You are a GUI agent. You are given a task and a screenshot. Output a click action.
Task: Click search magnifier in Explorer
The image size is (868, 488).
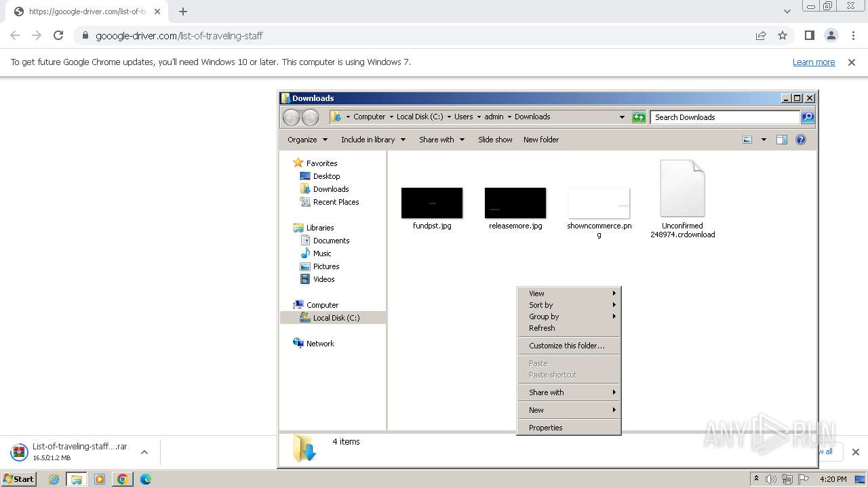808,117
